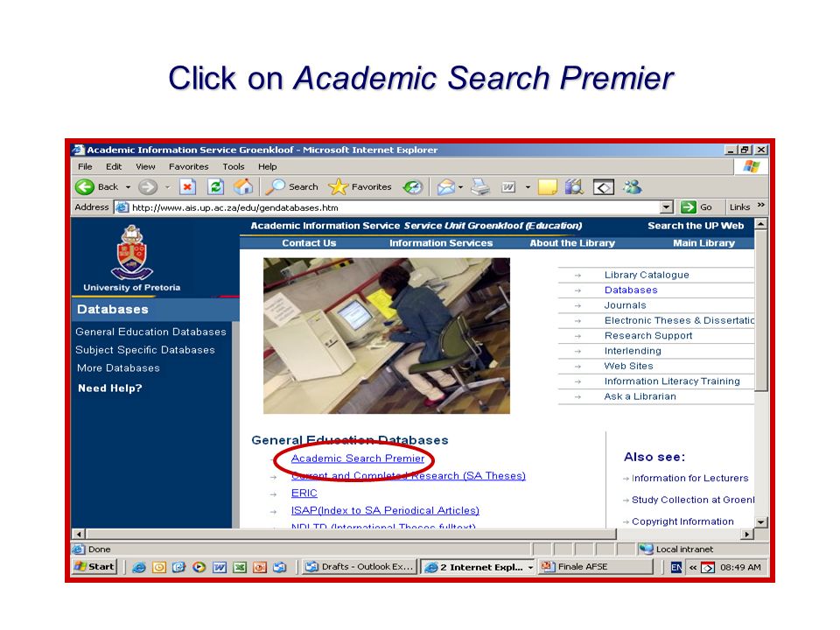Click Need Help? in the sidebar
This screenshot has width=840, height=630.
110,388
